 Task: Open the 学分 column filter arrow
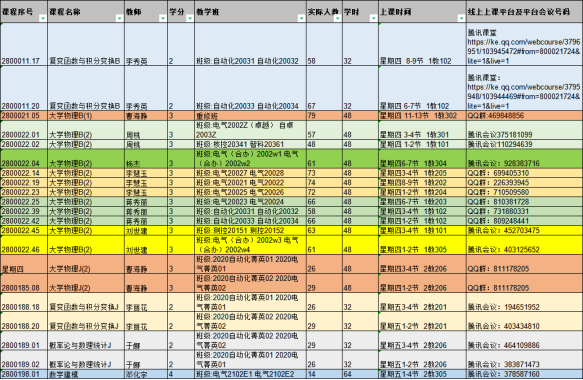190,19
